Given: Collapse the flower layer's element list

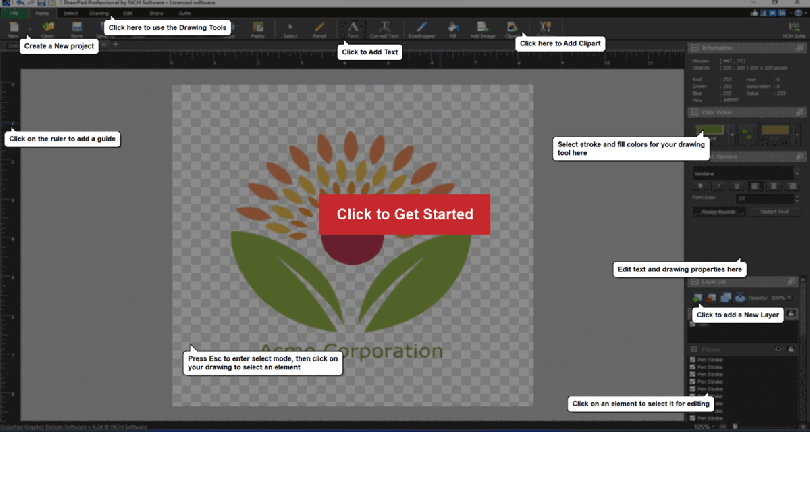Looking at the screenshot, I should tap(694, 349).
